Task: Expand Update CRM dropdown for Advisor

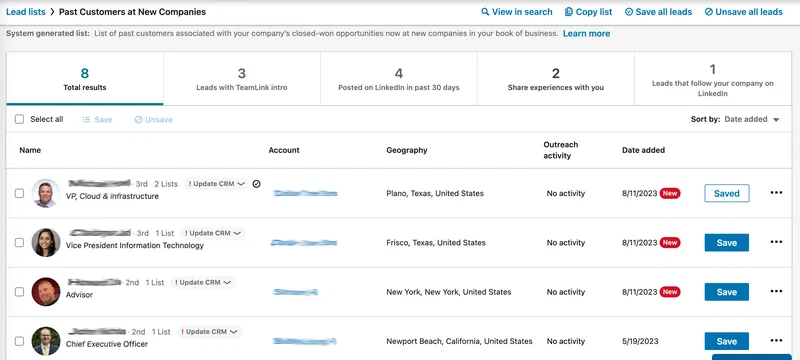Action: (203, 282)
